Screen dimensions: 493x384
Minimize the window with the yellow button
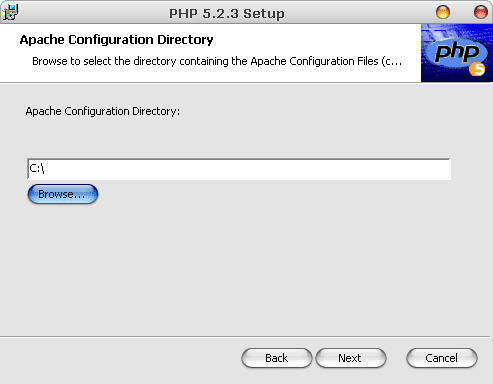[x=443, y=13]
